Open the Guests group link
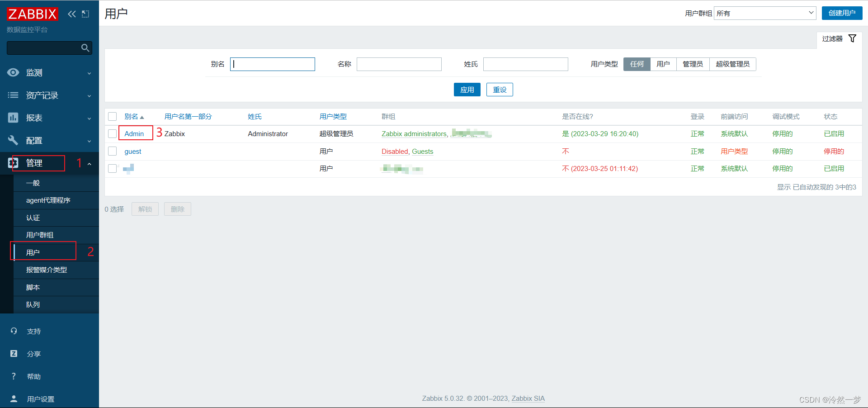The height and width of the screenshot is (408, 868). pyautogui.click(x=423, y=152)
